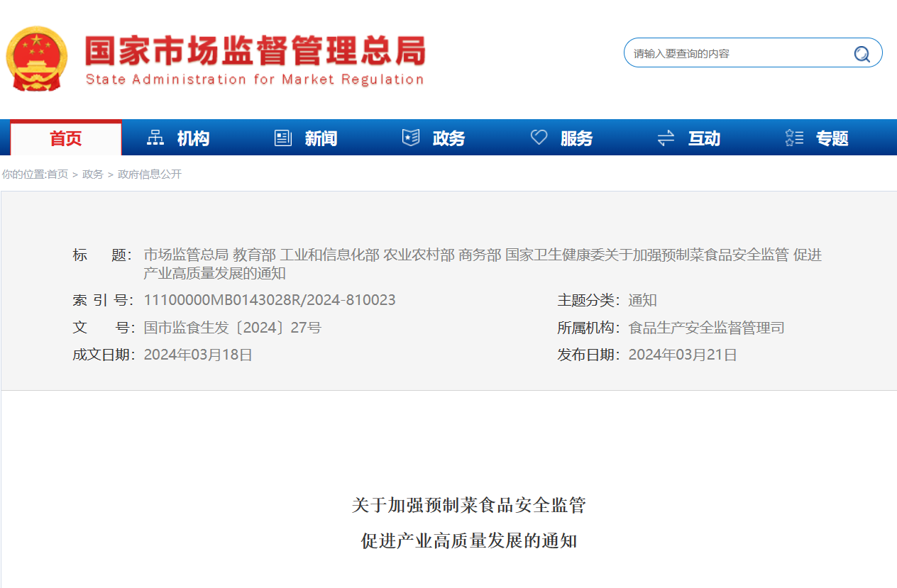The width and height of the screenshot is (897, 588).
Task: Click the 文号 field label
Action: coord(102,328)
